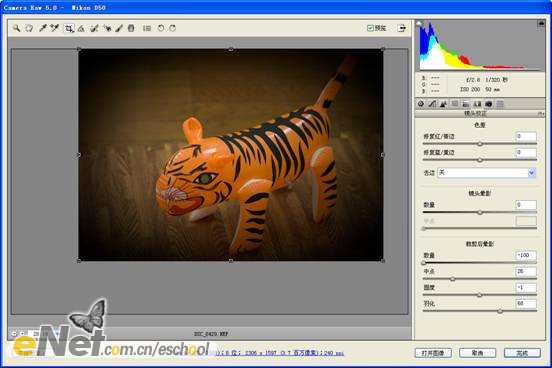Open Camera Raw preferences list icon

[147, 28]
